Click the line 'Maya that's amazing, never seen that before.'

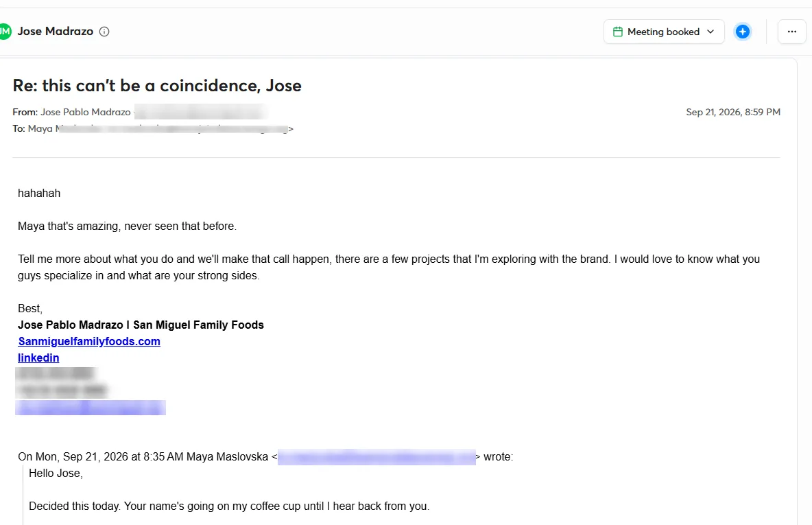coord(128,226)
